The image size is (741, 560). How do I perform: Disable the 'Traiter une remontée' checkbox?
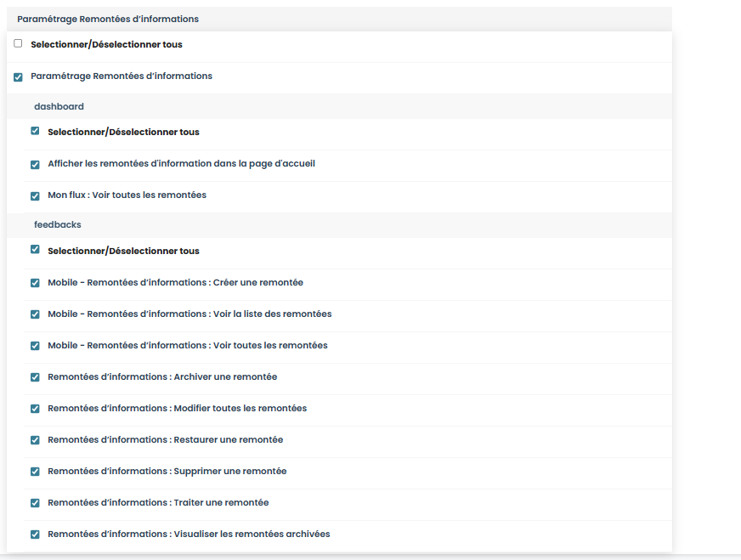(x=35, y=503)
